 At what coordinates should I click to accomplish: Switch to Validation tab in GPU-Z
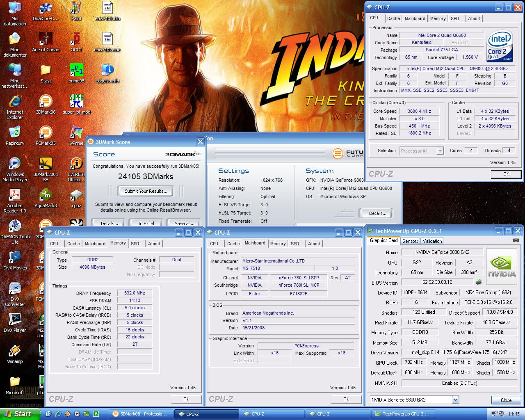(x=432, y=241)
